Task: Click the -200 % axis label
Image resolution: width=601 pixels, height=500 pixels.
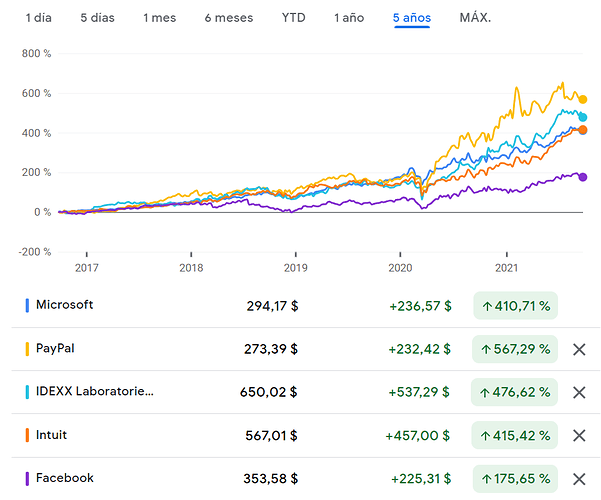Action: pyautogui.click(x=35, y=252)
